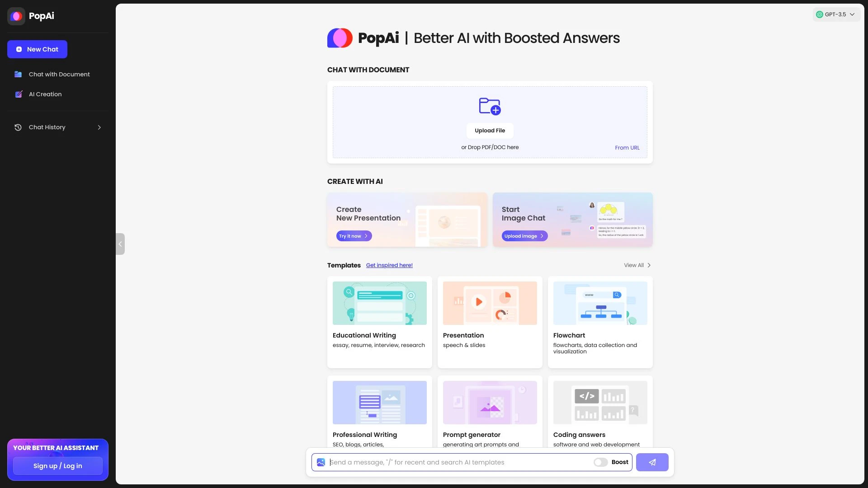Click Get inspired here templates link
The width and height of the screenshot is (868, 488).
pyautogui.click(x=389, y=265)
